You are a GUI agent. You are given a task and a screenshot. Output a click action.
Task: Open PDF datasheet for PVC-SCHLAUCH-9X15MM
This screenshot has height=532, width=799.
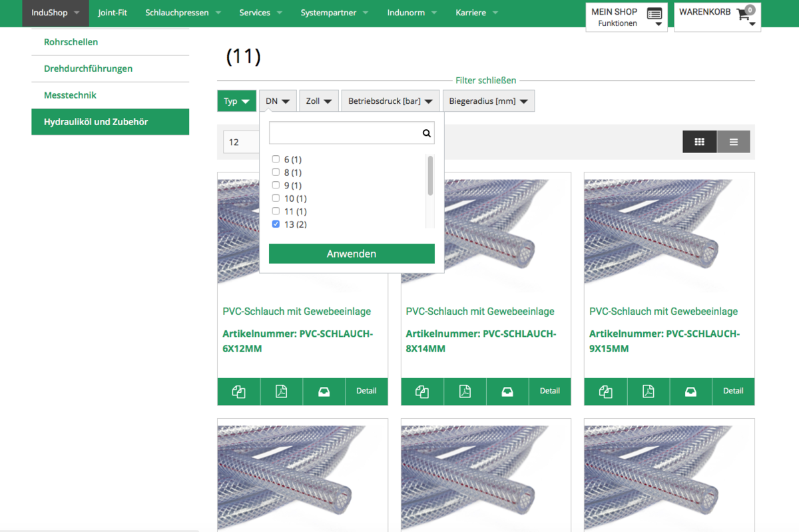[648, 392]
